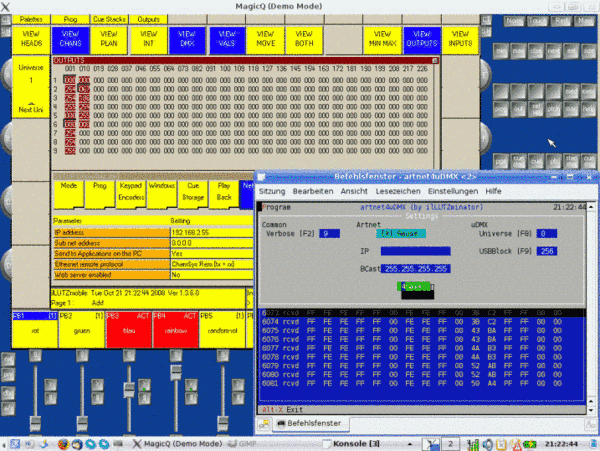Click the VIEW HEADS button

[31, 40]
